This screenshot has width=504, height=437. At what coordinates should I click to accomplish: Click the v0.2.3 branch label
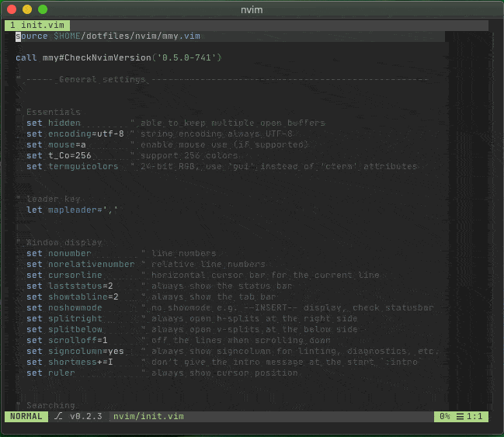[x=86, y=417]
